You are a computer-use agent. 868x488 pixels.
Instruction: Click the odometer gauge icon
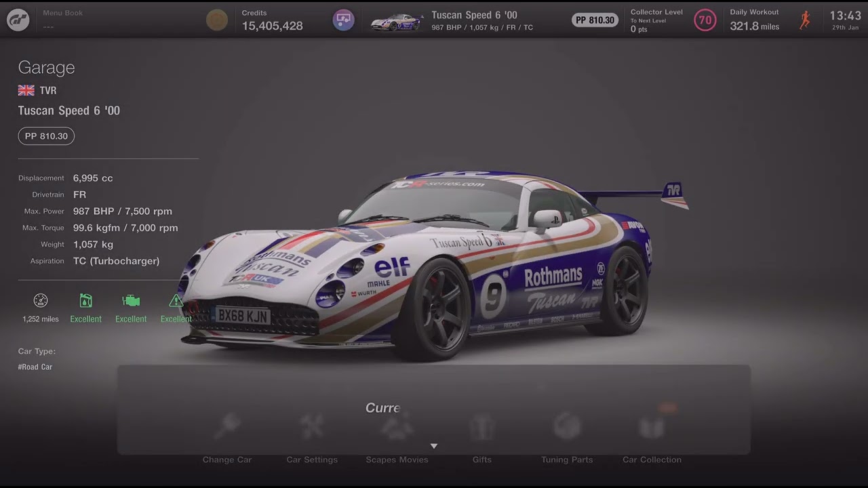coord(41,300)
